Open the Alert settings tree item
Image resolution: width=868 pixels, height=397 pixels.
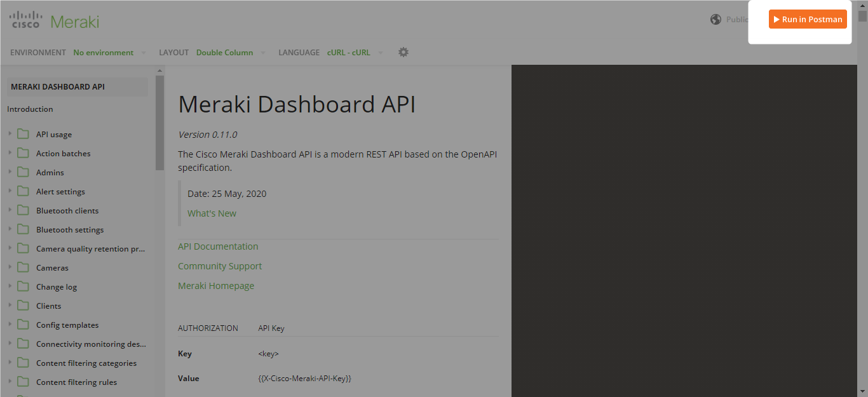pyautogui.click(x=60, y=192)
